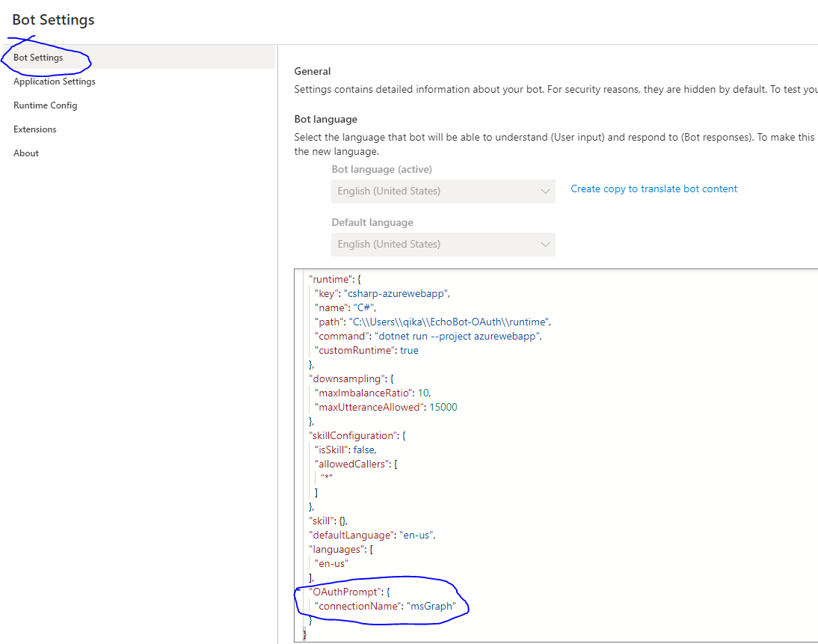The width and height of the screenshot is (818, 644).
Task: Click the Bot Settings page title
Action: tap(53, 20)
